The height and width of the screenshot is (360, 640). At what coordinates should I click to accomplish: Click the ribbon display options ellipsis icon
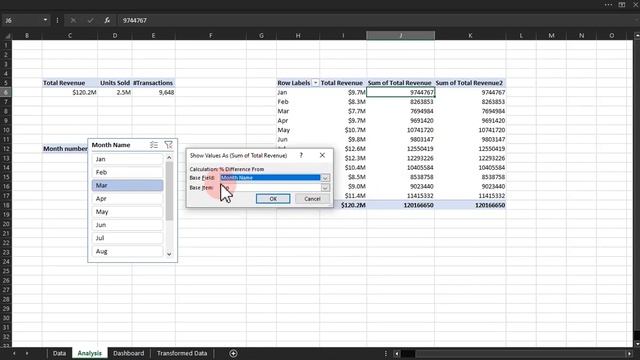tap(608, 4)
